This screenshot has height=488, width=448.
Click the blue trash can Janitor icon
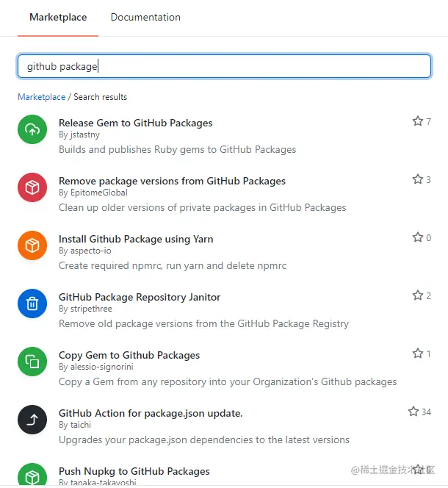point(32,304)
